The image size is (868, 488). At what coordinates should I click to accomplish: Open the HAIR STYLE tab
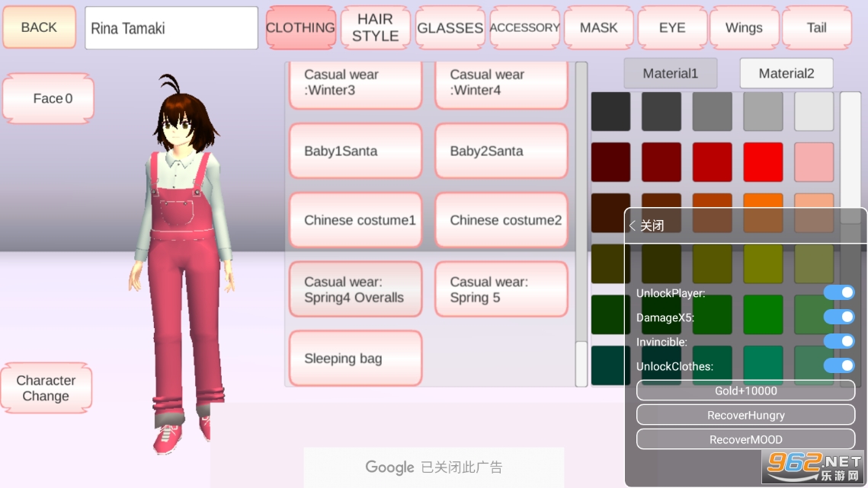(375, 27)
